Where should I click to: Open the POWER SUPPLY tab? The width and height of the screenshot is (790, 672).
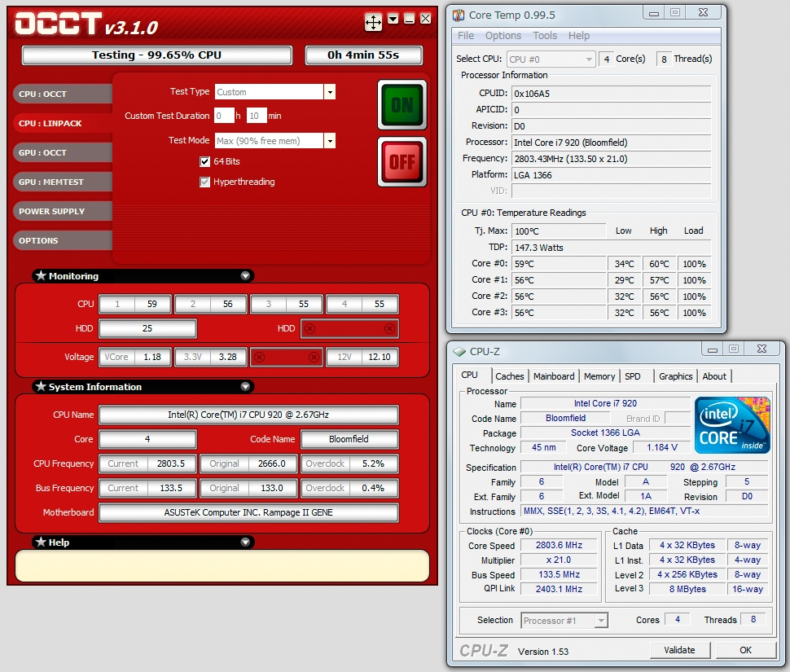point(63,211)
